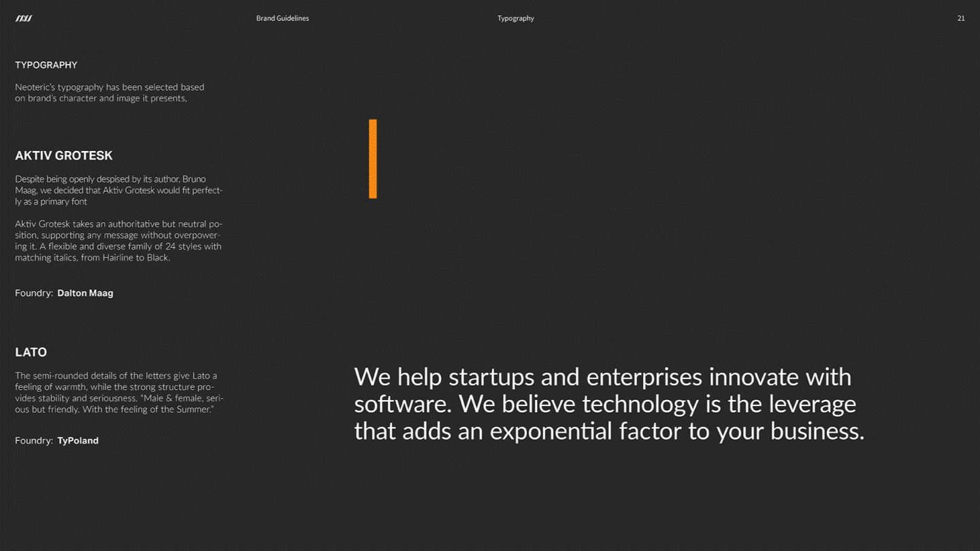Click the 'Despite being openly despised' paragraph

(119, 190)
